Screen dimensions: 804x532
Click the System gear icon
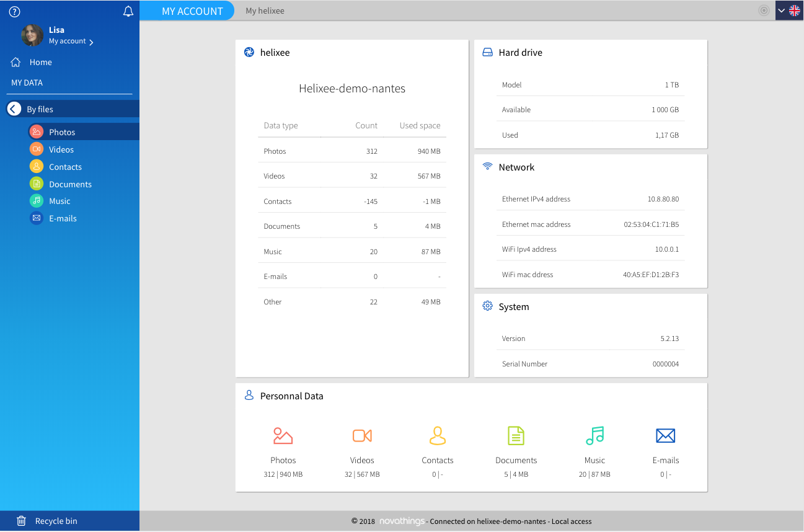click(x=488, y=306)
